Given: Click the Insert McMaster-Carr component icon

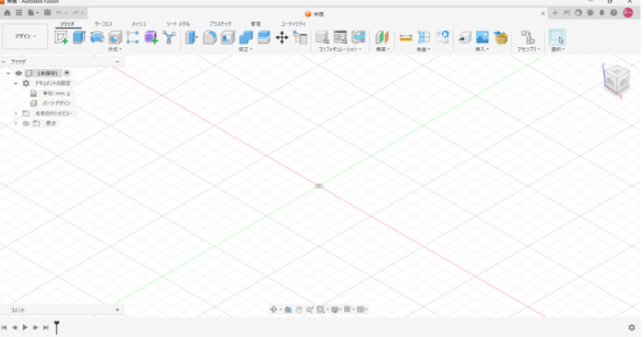Looking at the screenshot, I should point(501,38).
